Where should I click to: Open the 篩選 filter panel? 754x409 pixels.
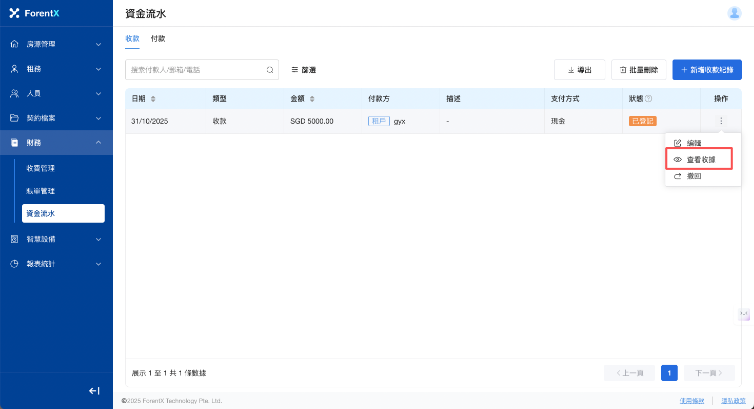(304, 70)
